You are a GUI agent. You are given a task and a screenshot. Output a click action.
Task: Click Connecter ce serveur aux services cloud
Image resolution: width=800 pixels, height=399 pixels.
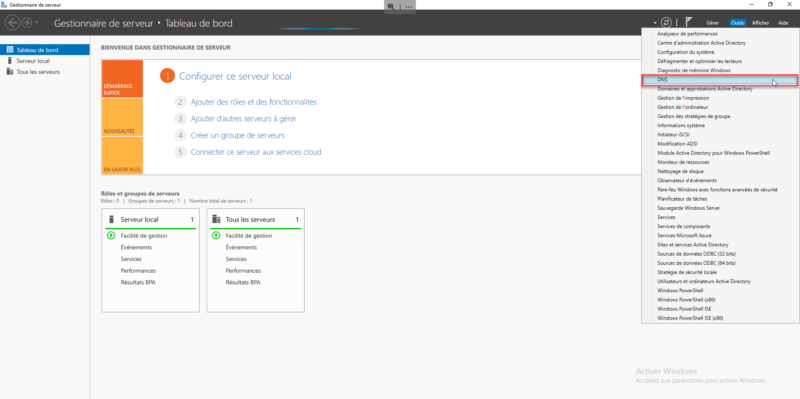256,152
